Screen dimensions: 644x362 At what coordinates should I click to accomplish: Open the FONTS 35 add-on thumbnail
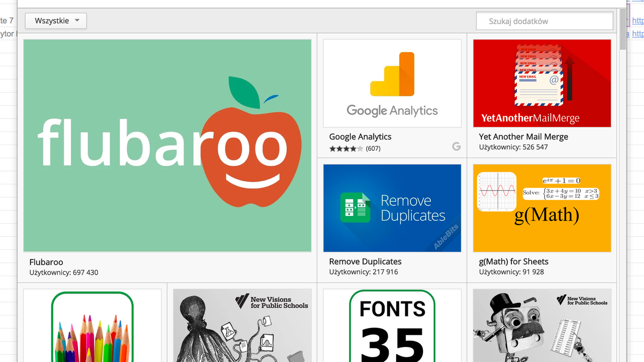[x=392, y=326]
